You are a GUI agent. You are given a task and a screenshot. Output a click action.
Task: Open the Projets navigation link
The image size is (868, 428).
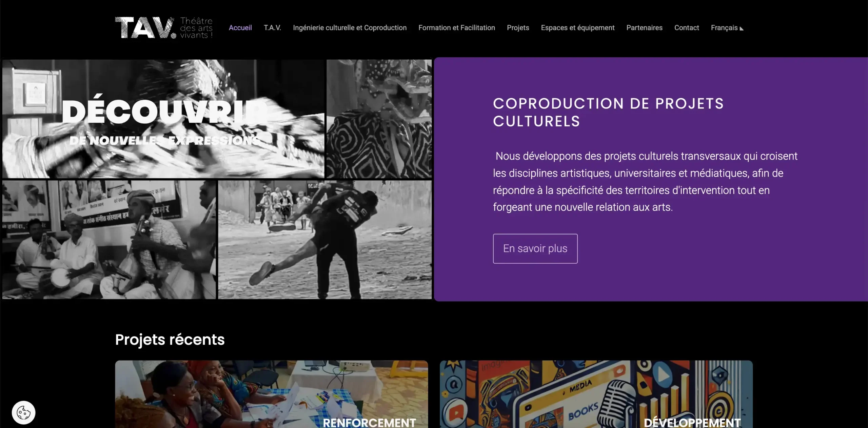518,28
